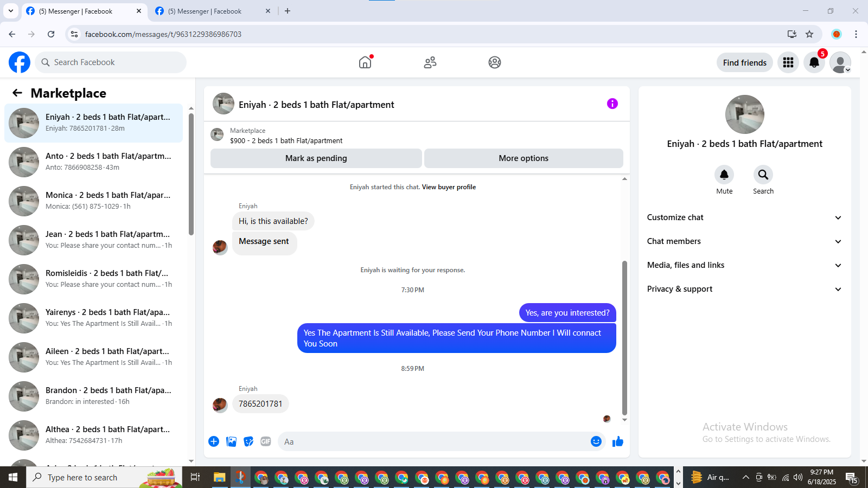
Task: Open the Friends icon in top navigation
Action: 430,62
